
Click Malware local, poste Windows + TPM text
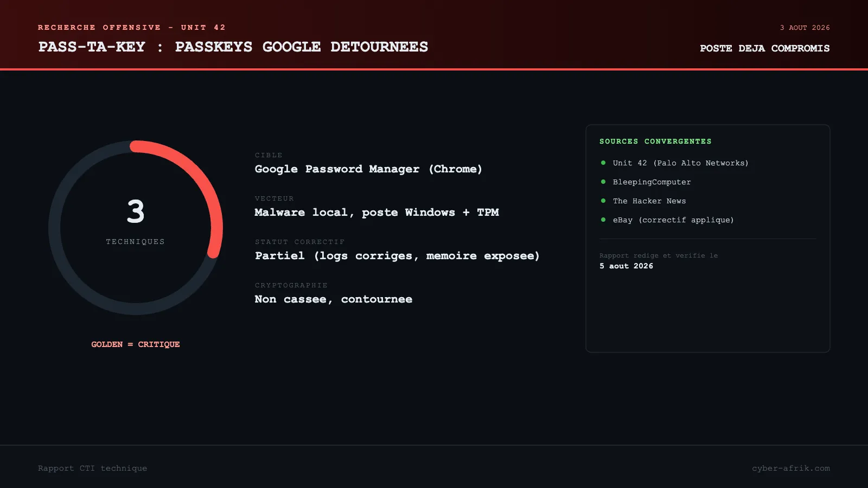click(376, 213)
